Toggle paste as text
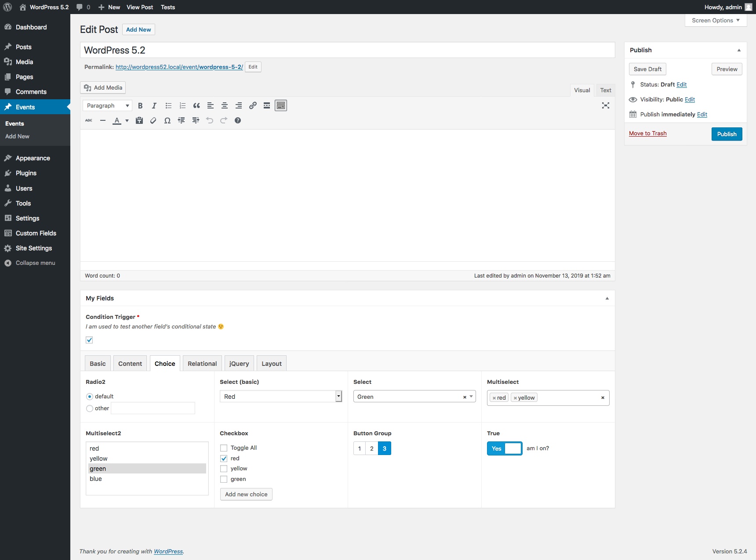 pyautogui.click(x=139, y=120)
